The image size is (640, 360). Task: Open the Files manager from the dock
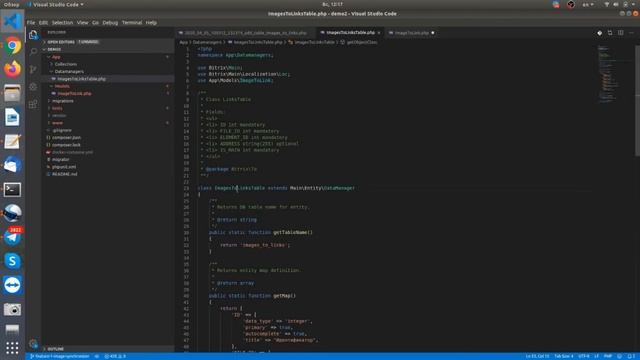(x=12, y=93)
